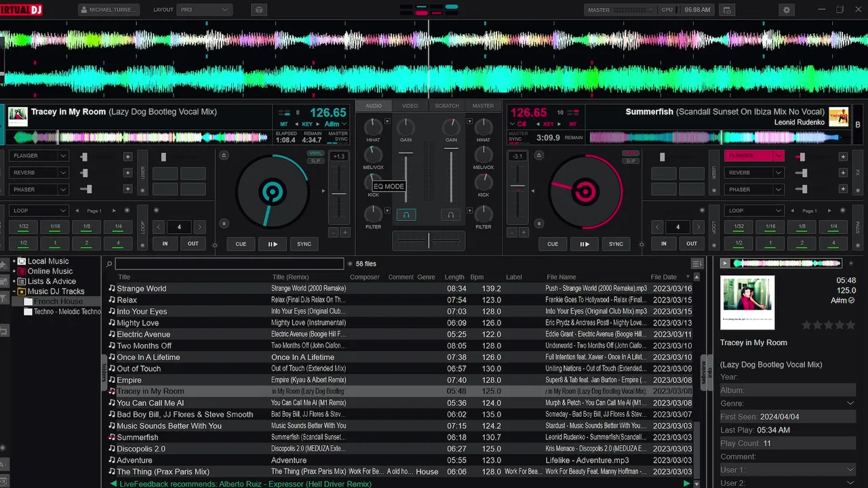Image resolution: width=868 pixels, height=488 pixels.
Task: Open the PRO layout dropdown
Action: coord(204,10)
